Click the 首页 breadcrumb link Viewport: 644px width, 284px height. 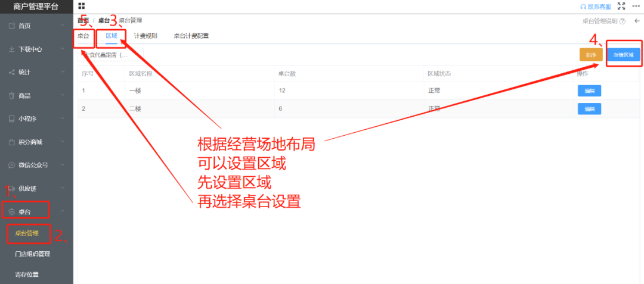pos(83,20)
